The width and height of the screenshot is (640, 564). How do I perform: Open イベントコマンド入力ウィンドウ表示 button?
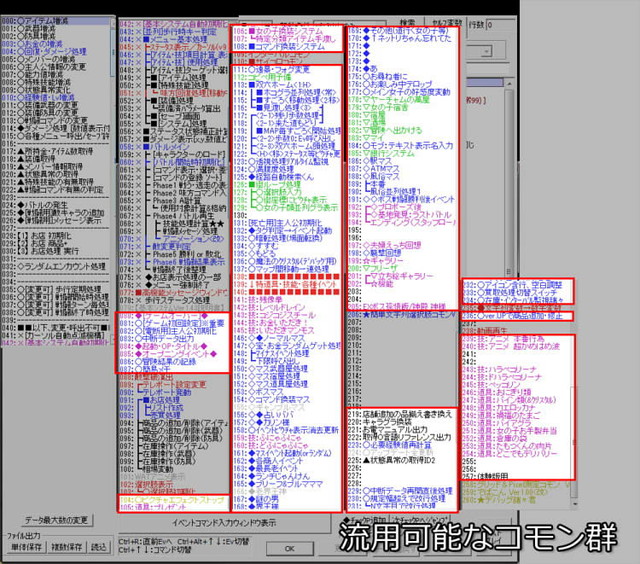(x=223, y=523)
